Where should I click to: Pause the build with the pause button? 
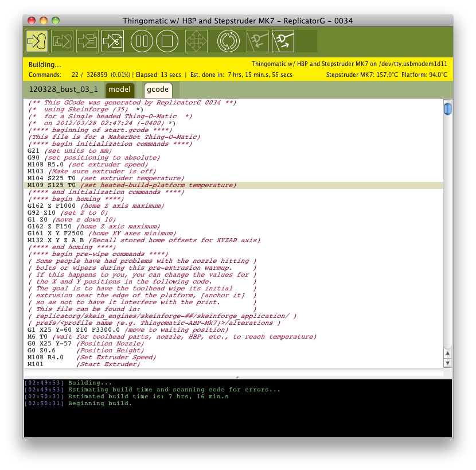click(x=142, y=41)
